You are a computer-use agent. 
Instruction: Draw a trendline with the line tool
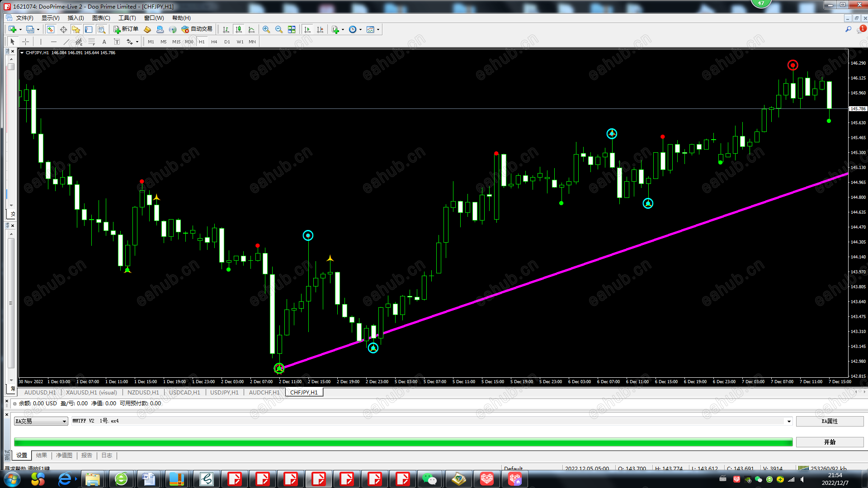tap(66, 42)
